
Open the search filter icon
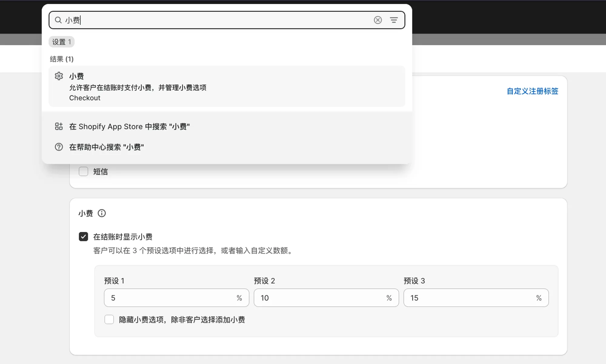click(x=394, y=20)
